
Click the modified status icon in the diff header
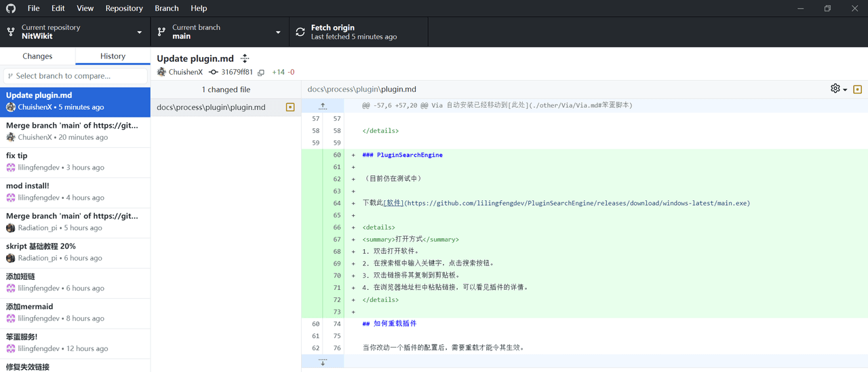point(858,89)
